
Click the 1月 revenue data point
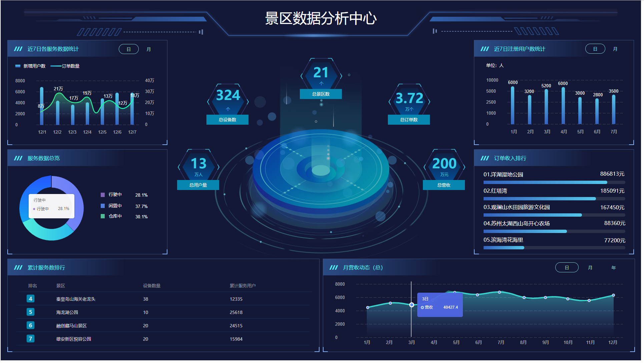click(368, 308)
